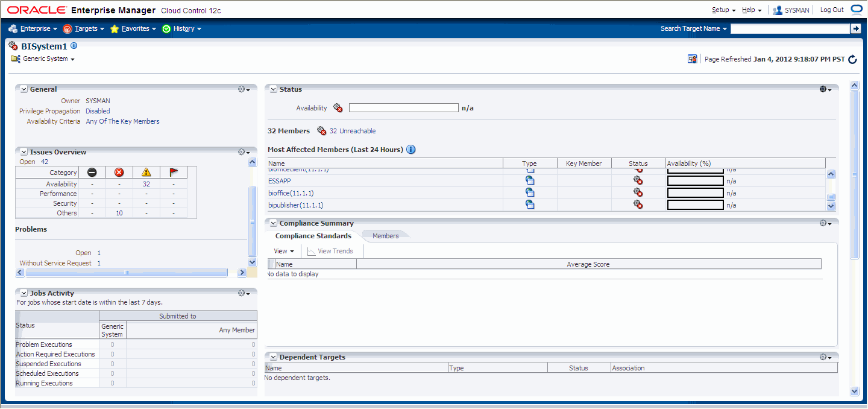Image resolution: width=868 pixels, height=409 pixels.
Task: Click Most Affected Members info icon
Action: [x=411, y=150]
